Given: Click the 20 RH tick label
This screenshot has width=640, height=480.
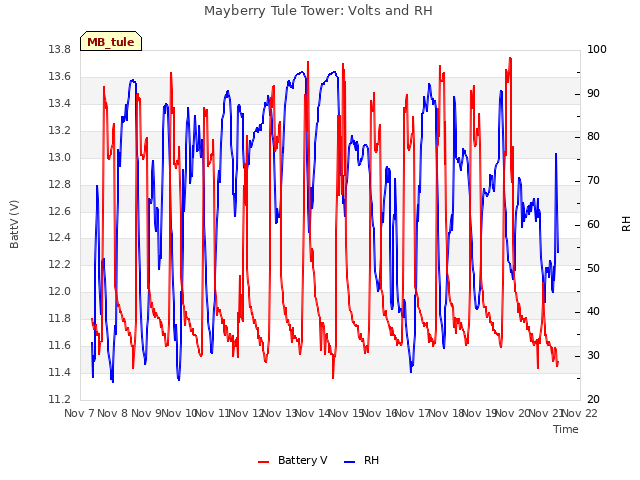Looking at the screenshot, I should pos(593,399).
